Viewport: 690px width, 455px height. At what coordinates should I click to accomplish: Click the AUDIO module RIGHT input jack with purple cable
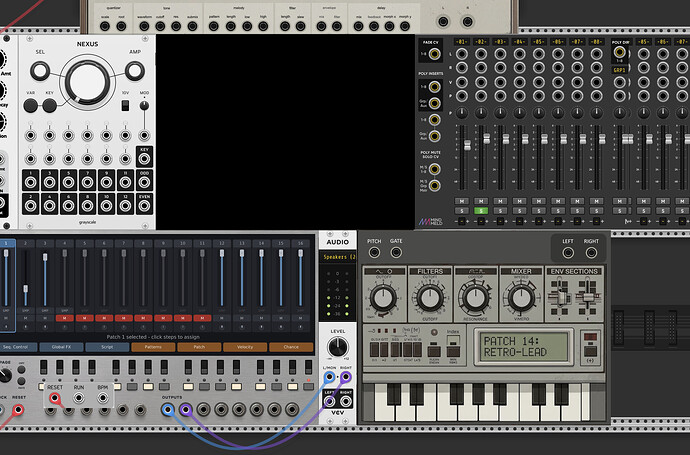tap(346, 377)
